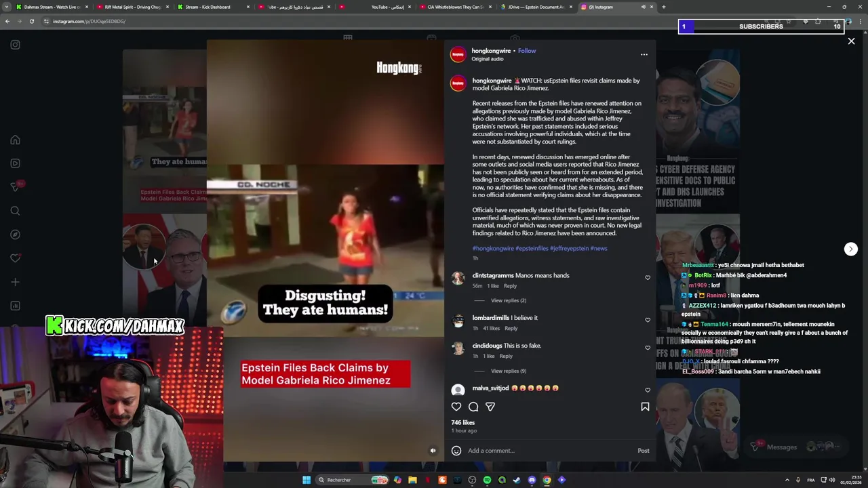Screen dimensions: 868x488
Task: Open the 41 likes on lombardimills comment
Action: coord(491,328)
